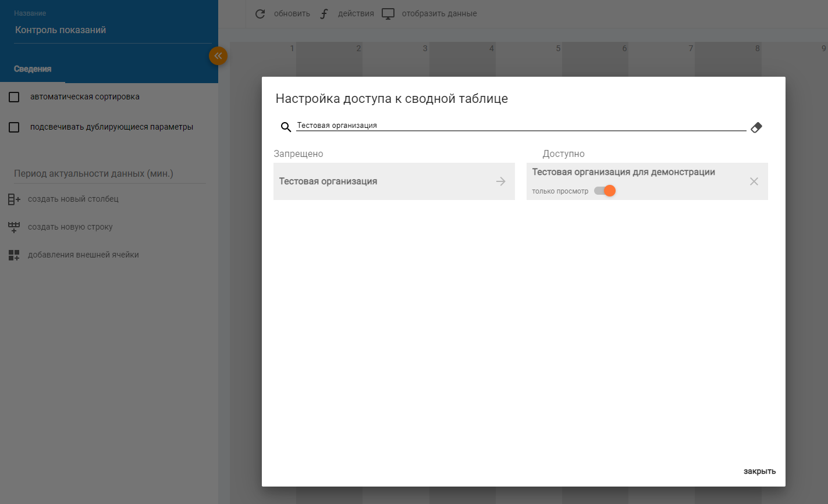Click the dialog title Настройка доступа к сводной таблице
This screenshot has height=504, width=828.
392,99
